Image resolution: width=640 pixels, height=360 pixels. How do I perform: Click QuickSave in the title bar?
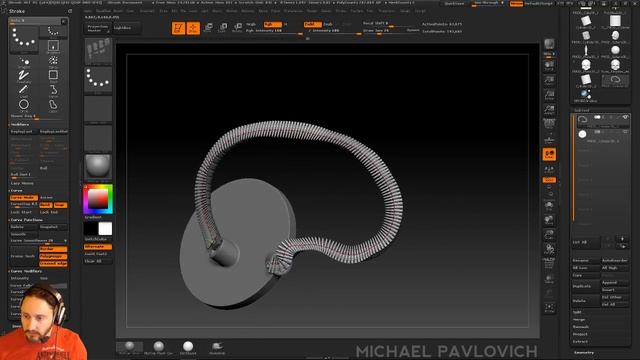(x=455, y=3)
